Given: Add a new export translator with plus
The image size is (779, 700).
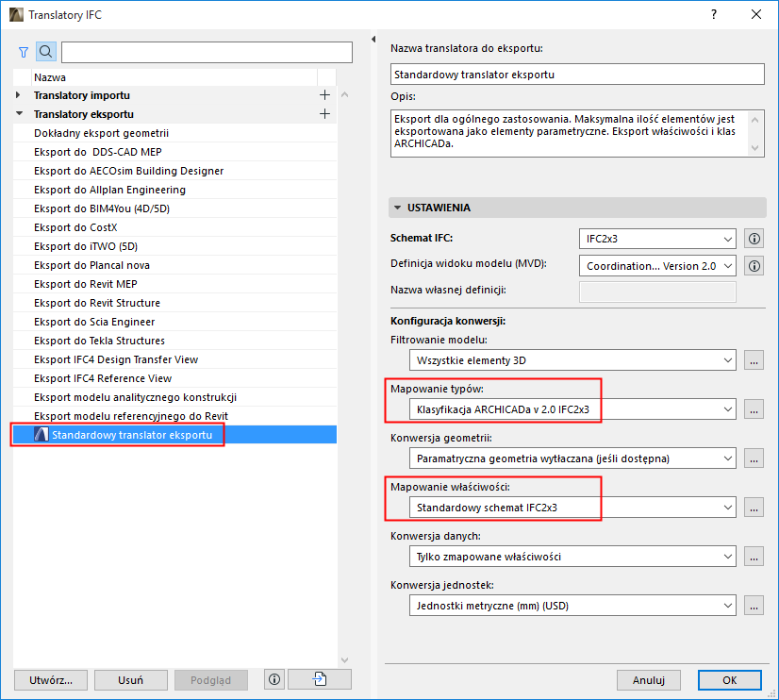Looking at the screenshot, I should point(324,114).
